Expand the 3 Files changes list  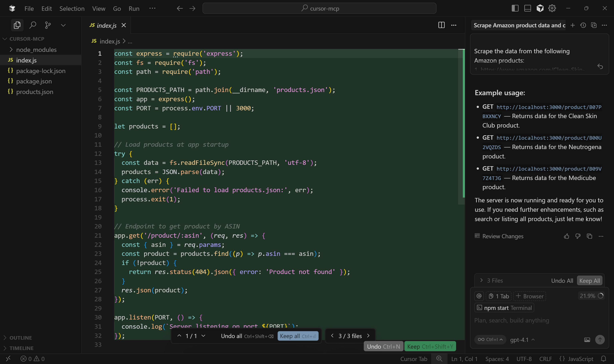(x=482, y=280)
